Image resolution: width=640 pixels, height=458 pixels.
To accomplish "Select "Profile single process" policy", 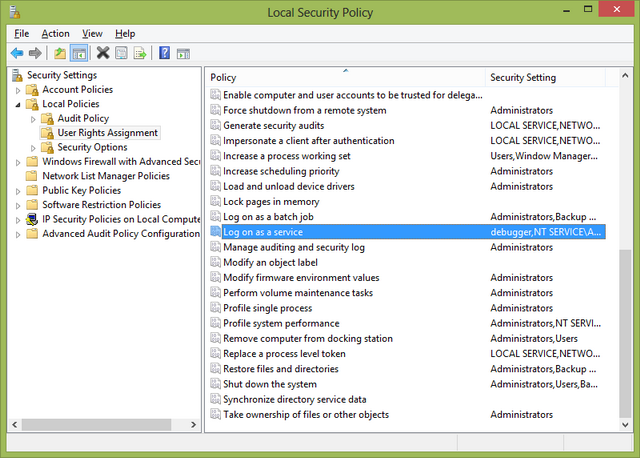I will [267, 308].
